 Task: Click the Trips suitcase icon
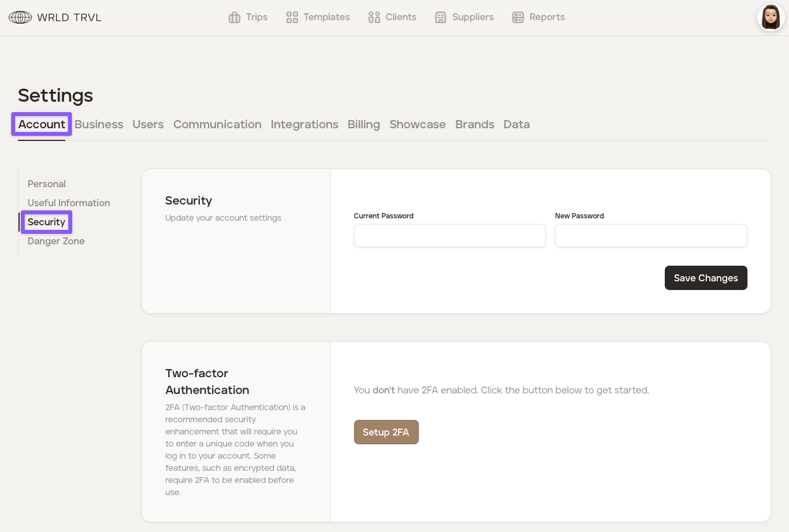235,17
